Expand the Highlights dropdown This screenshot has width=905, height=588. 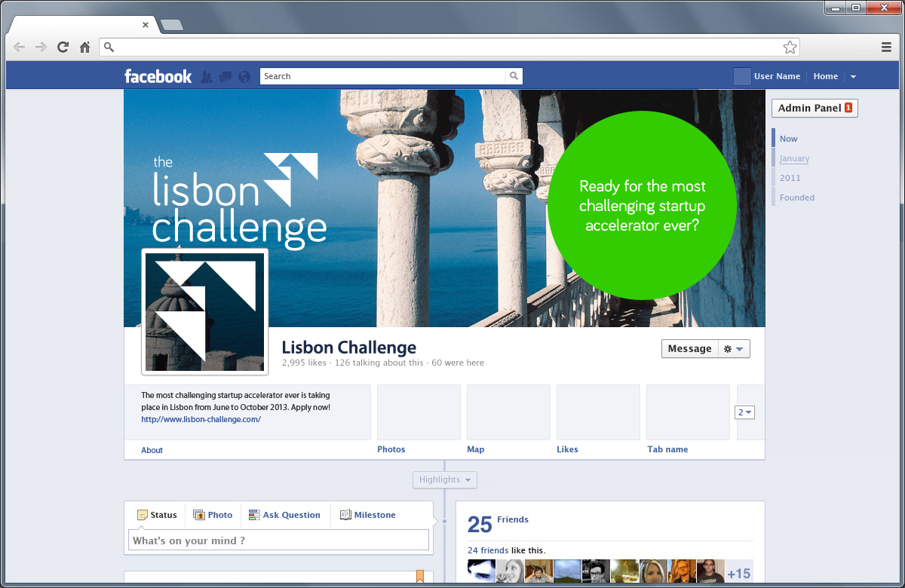pos(444,479)
